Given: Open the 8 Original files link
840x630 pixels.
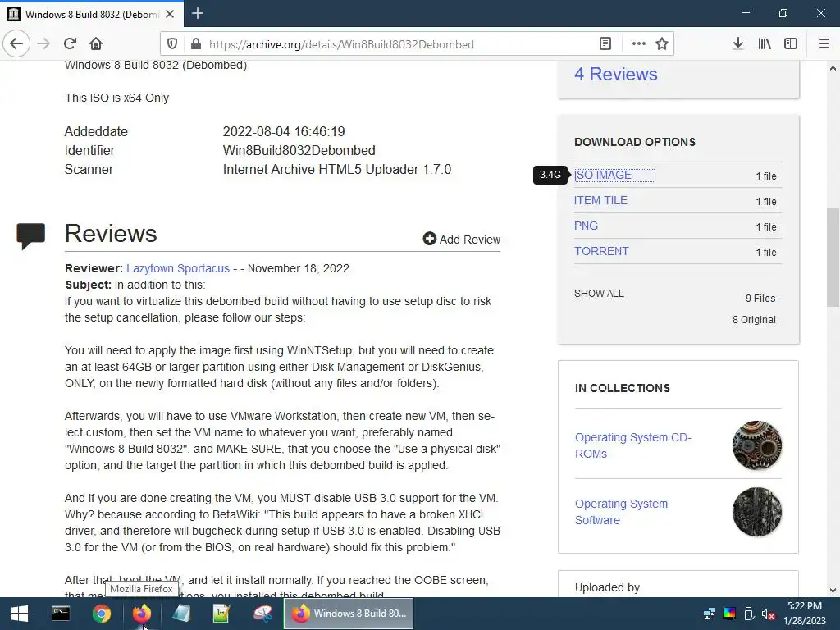Looking at the screenshot, I should [x=755, y=320].
